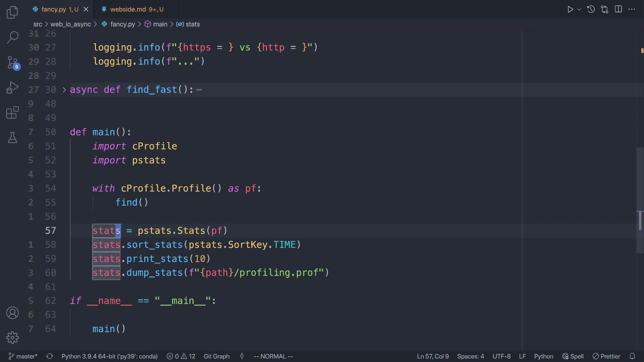Screen dimensions: 644x362
Task: Toggle Prettier in the status bar
Action: coord(606,356)
